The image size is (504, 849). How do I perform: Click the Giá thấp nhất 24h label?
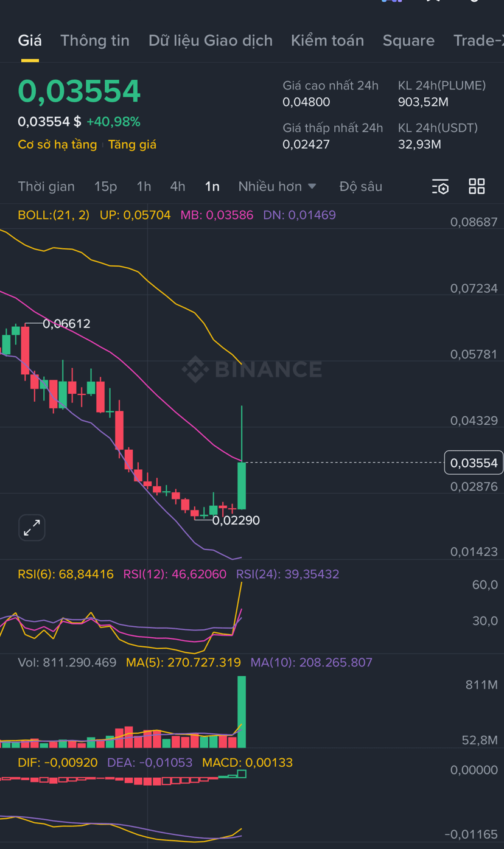click(x=333, y=128)
